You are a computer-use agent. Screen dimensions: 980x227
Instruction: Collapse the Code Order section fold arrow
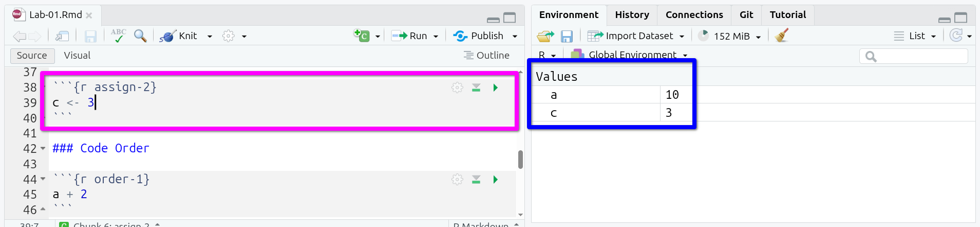click(43, 149)
